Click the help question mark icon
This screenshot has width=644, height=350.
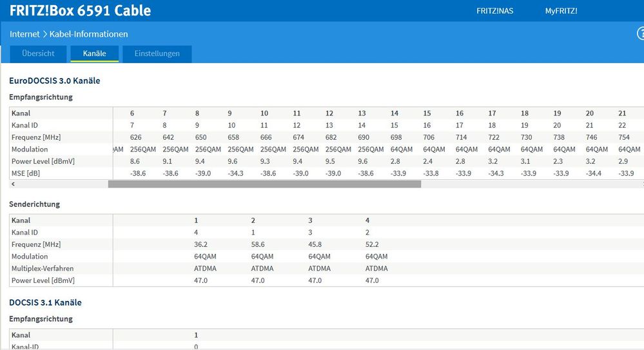point(641,34)
